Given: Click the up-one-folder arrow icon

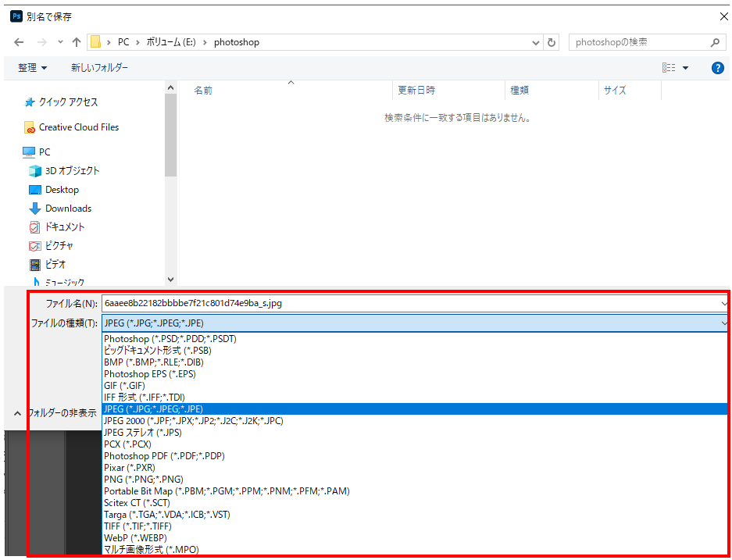Looking at the screenshot, I should point(76,42).
